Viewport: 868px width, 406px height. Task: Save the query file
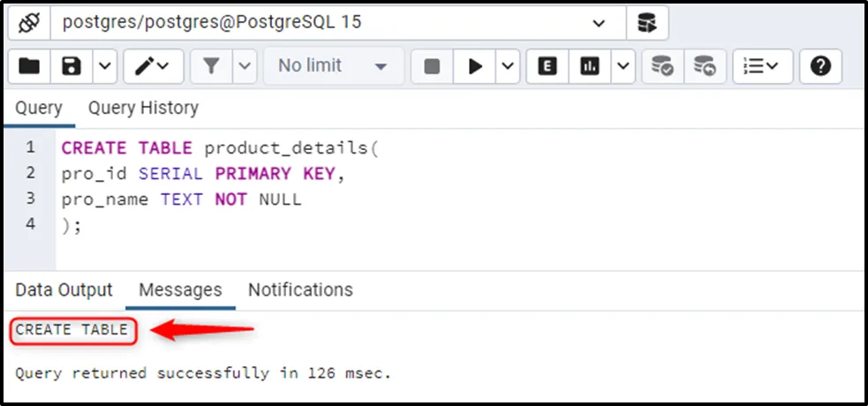(x=72, y=65)
